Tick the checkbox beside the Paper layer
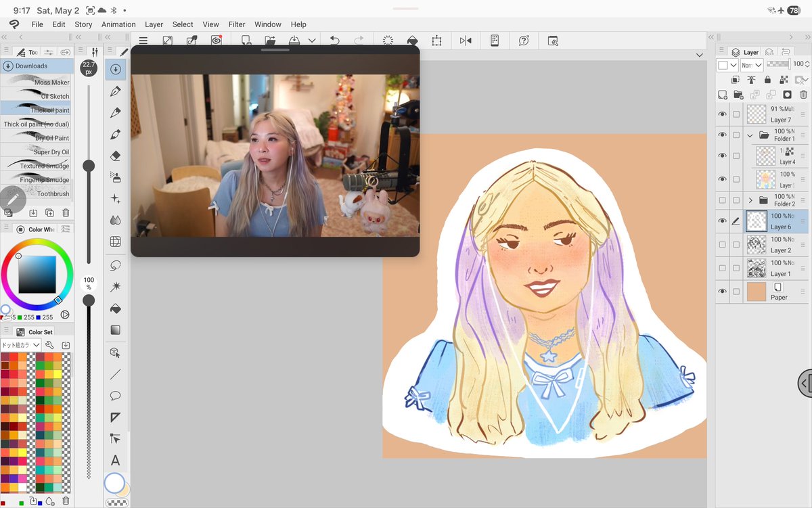The height and width of the screenshot is (508, 812). 736,292
